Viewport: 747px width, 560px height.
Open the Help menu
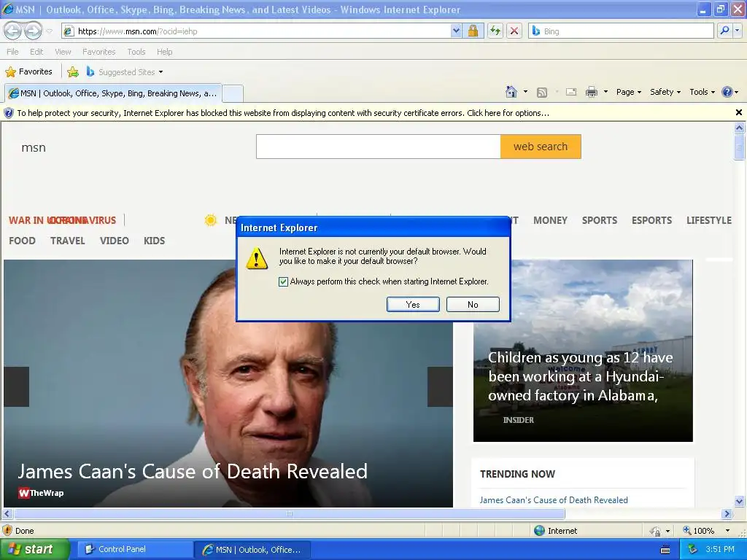(164, 52)
